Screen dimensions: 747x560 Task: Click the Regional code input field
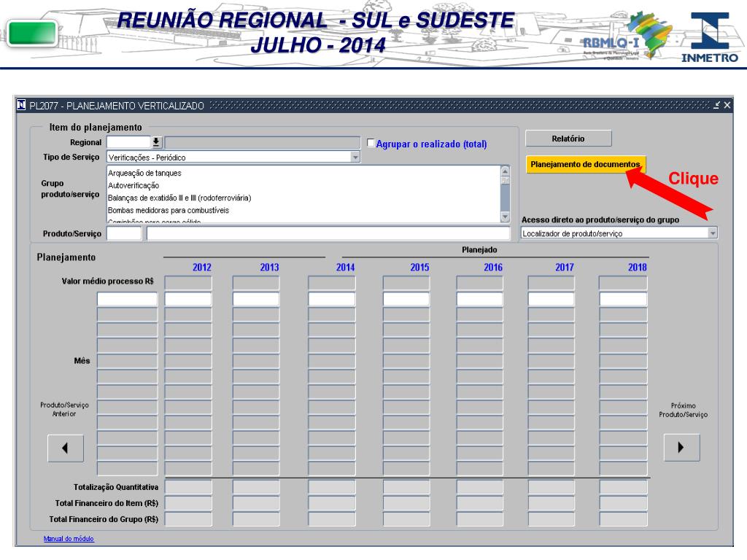coord(128,142)
